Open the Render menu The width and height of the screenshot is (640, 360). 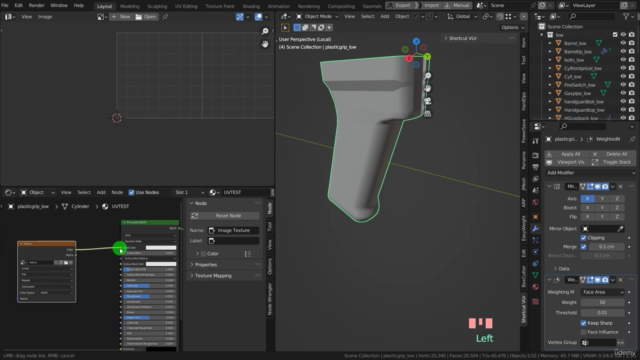point(36,5)
